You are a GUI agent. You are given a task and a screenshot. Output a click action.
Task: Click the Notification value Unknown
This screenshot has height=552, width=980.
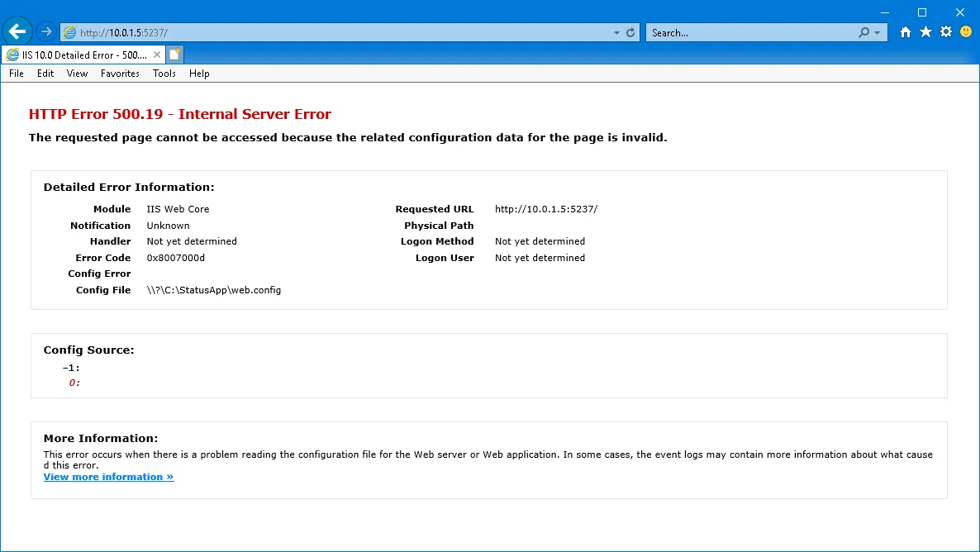pos(168,226)
